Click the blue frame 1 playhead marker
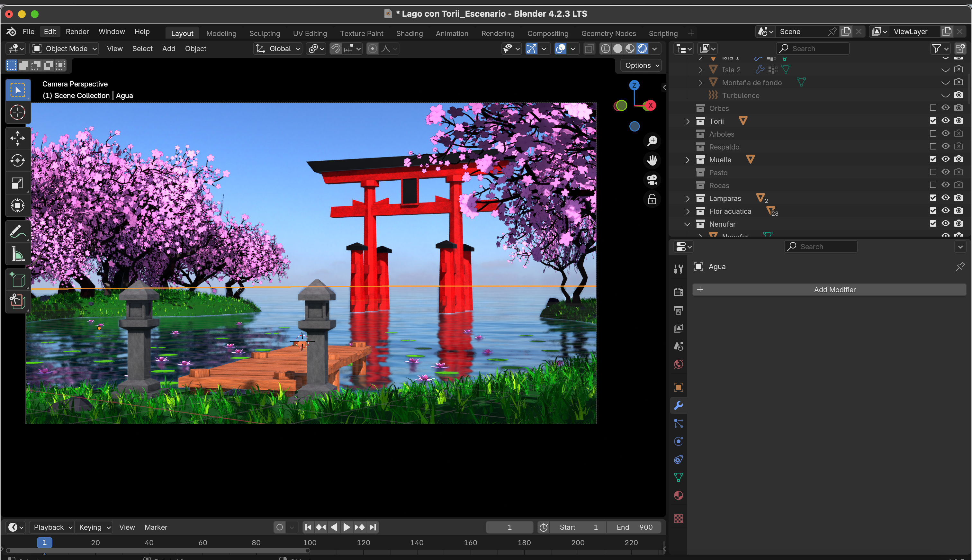Screen dimensions: 972x560 [x=45, y=543]
